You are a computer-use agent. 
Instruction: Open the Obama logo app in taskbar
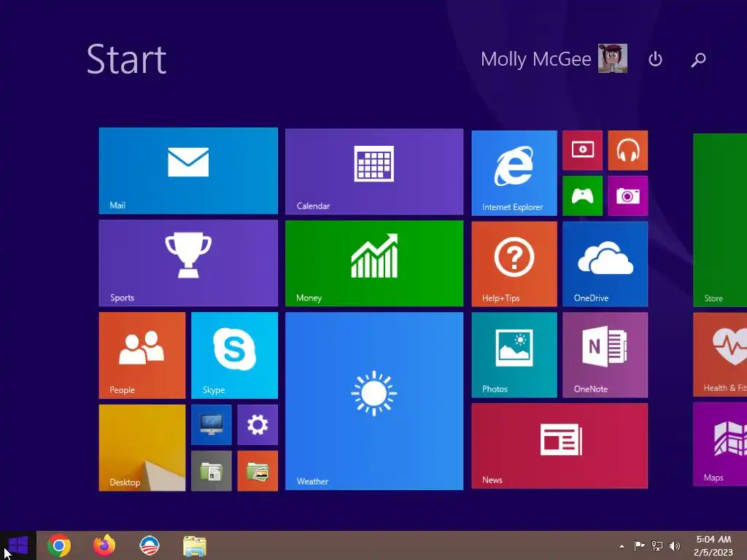pyautogui.click(x=149, y=545)
